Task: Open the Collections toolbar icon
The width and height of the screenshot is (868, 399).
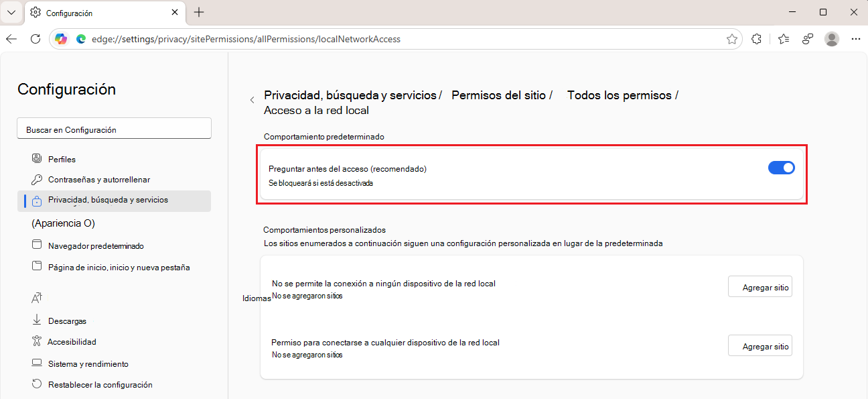Action: tap(808, 39)
